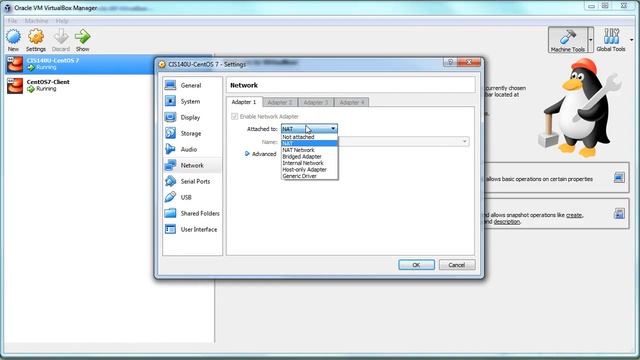This screenshot has height=360, width=640.
Task: Click the Settings dialog help button
Action: [x=450, y=62]
